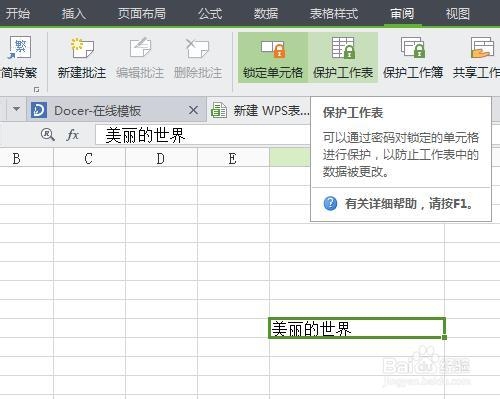This screenshot has width=500, height=399.
Task: Close the Docer-在线模板 tab
Action: (193, 110)
